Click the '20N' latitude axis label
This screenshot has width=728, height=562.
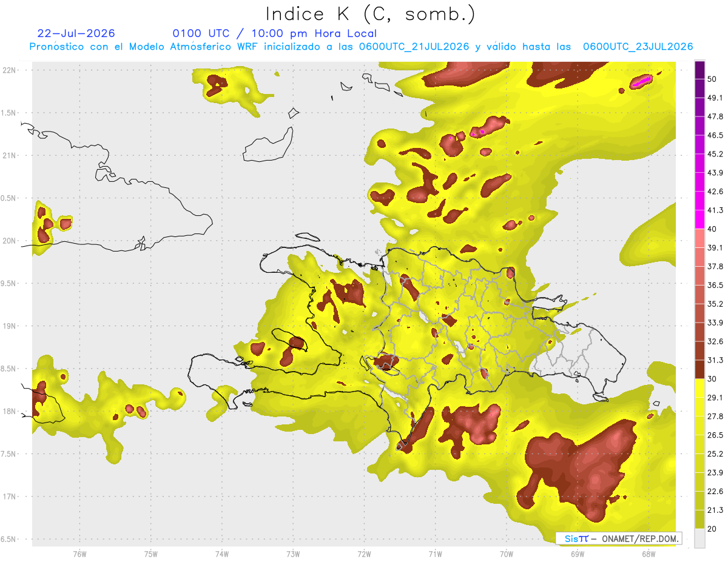tap(9, 241)
